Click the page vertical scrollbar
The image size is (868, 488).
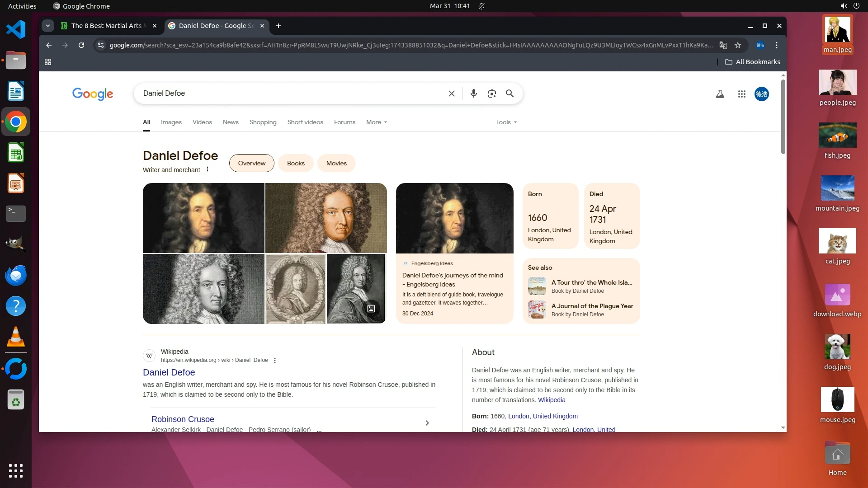pyautogui.click(x=783, y=117)
